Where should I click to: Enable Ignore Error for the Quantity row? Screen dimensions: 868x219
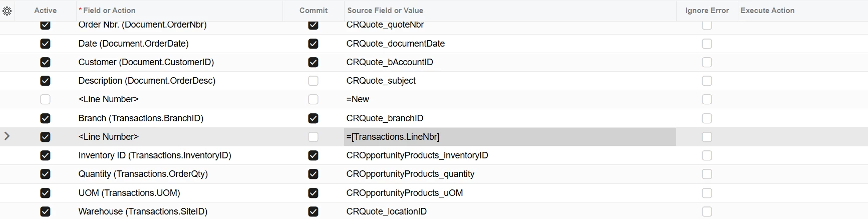(x=707, y=174)
